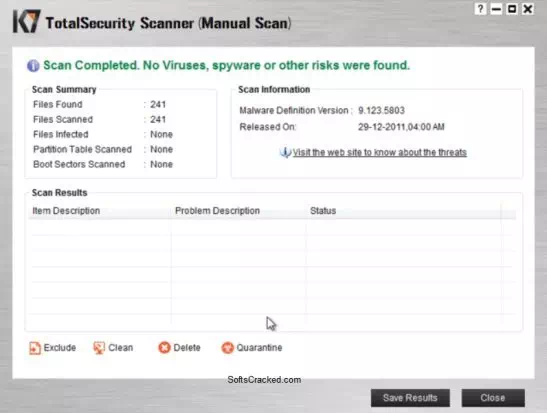Click the Exclude icon
Viewport: 547px width, 413px height.
[x=35, y=348]
